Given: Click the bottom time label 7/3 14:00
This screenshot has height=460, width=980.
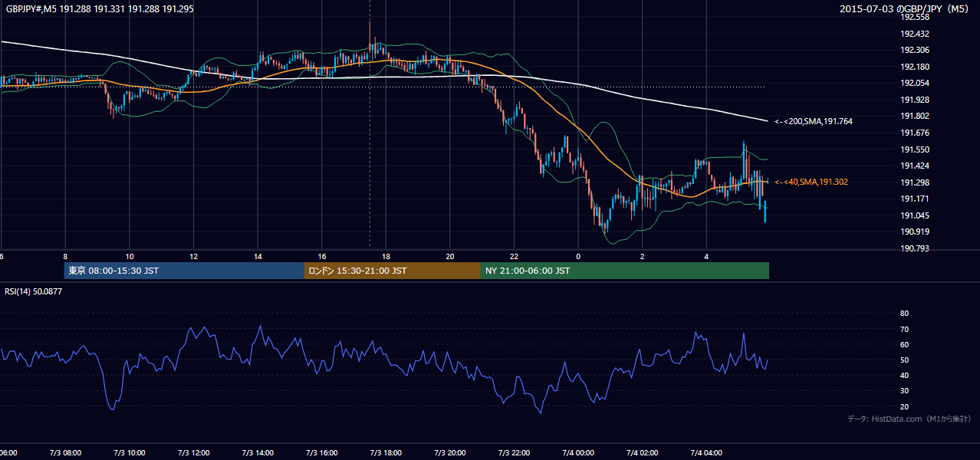Looking at the screenshot, I should [257, 453].
